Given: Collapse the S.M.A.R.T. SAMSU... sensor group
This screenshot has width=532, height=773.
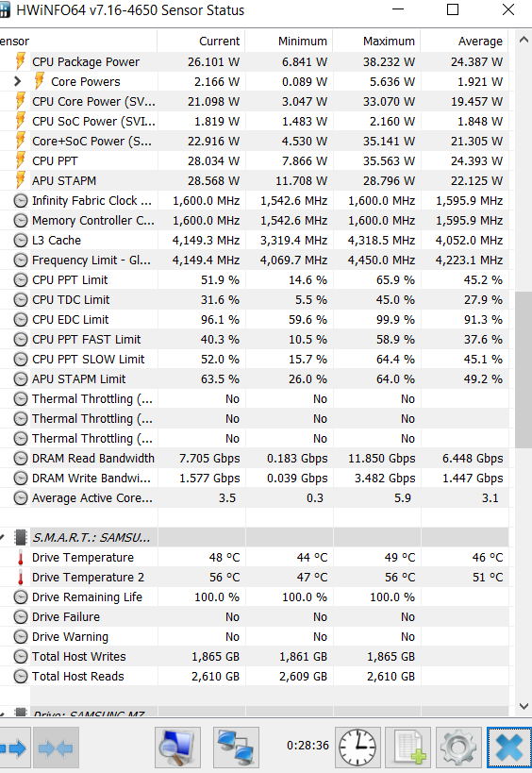Looking at the screenshot, I should click(x=2, y=537).
